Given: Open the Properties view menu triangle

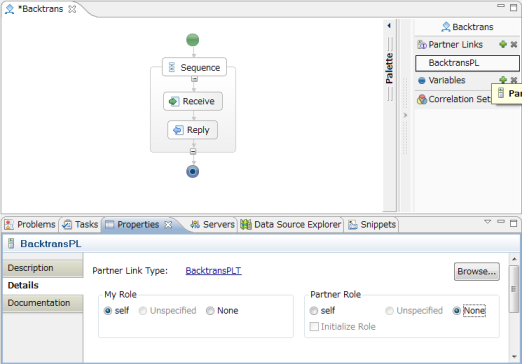Looking at the screenshot, I should 488,222.
